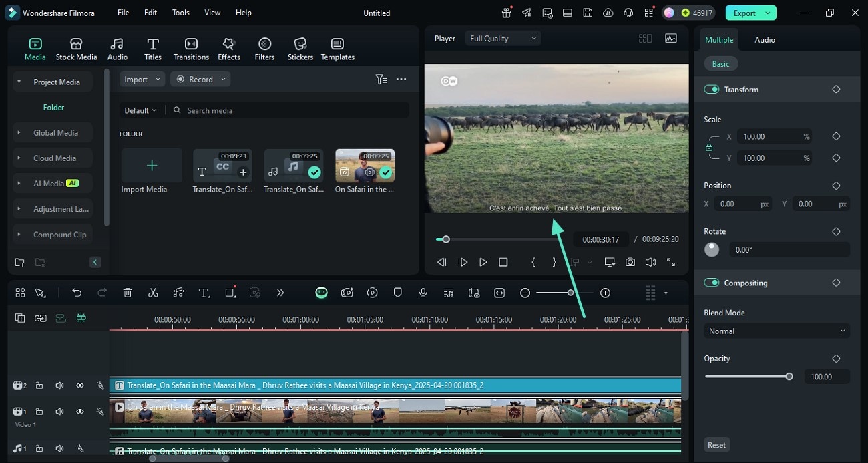Toggle the Transform switch off
This screenshot has height=463, width=868.
[x=711, y=89]
